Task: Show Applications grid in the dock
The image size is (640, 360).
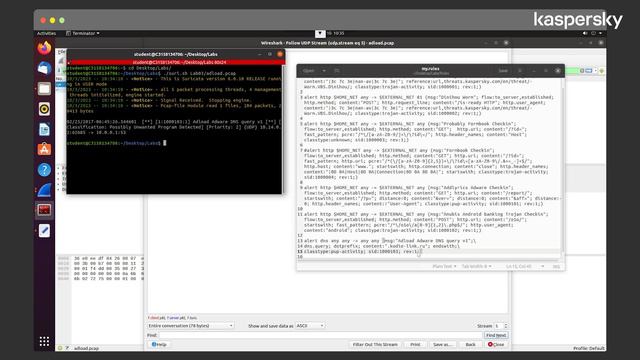Action: 44,341
